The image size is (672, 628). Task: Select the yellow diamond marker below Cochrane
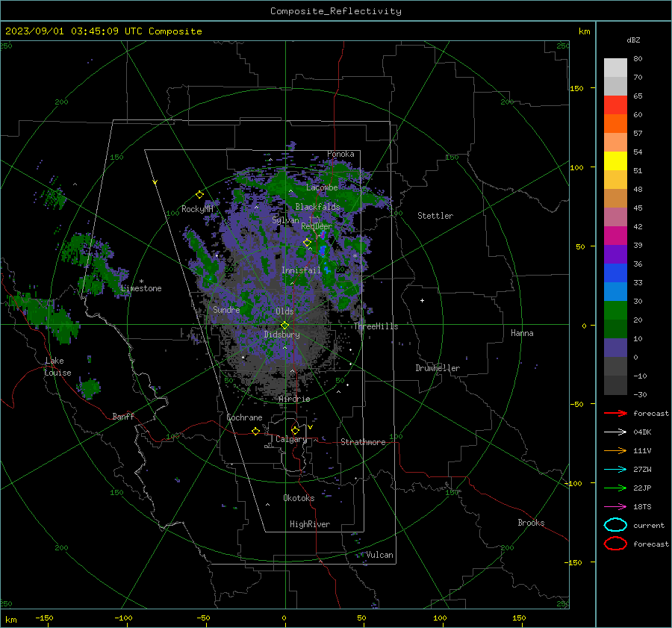tap(255, 431)
